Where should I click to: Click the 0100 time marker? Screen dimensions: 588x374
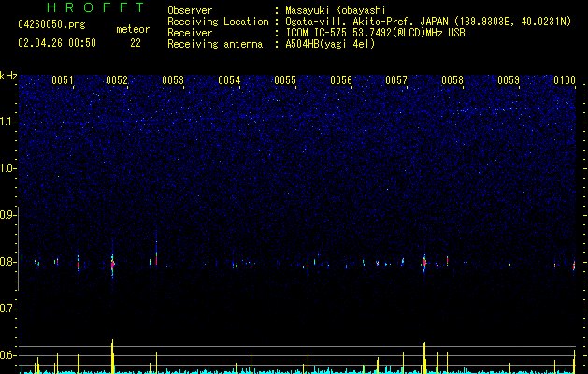565,80
